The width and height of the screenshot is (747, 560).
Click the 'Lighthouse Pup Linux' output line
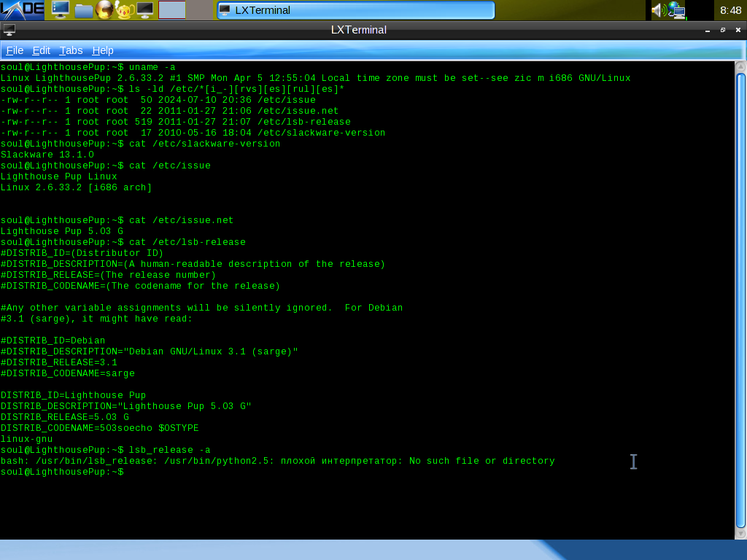point(58,176)
